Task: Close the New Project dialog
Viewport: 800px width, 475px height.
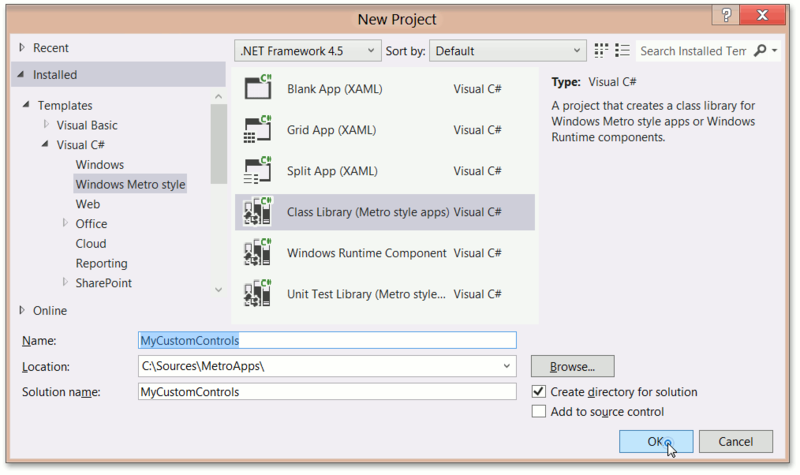Action: coord(762,15)
